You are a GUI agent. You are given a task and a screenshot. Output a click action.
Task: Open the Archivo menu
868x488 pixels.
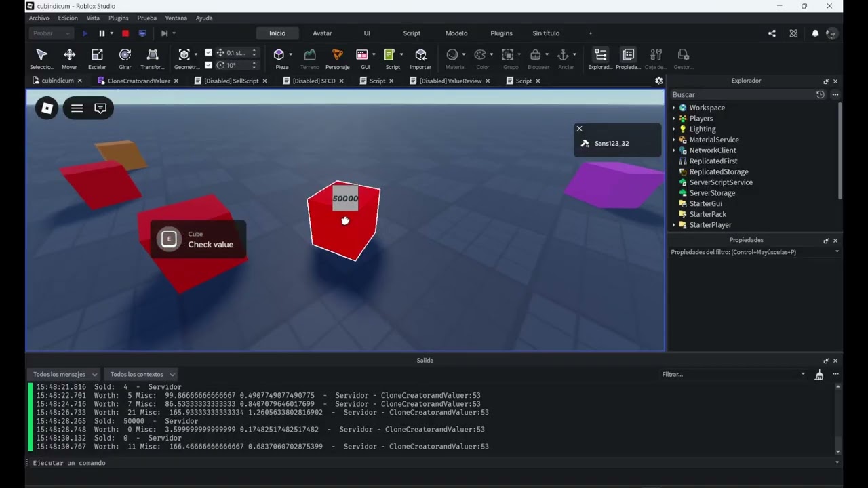pyautogui.click(x=39, y=18)
